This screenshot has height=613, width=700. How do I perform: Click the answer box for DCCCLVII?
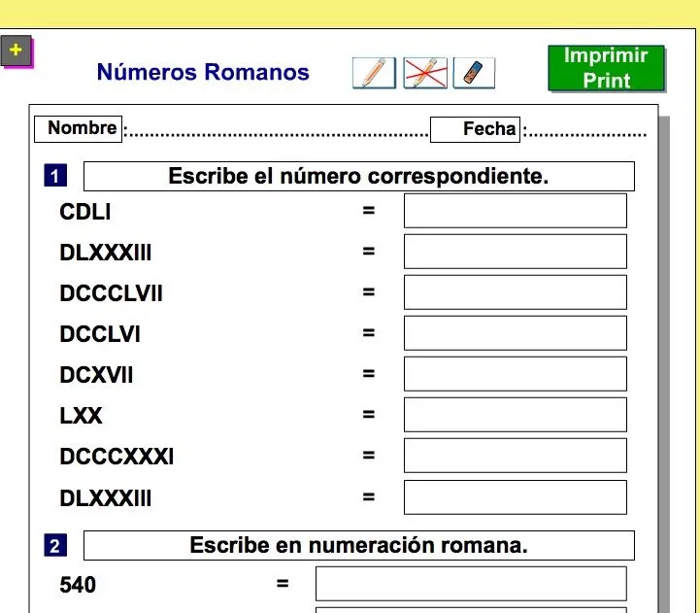point(516,292)
